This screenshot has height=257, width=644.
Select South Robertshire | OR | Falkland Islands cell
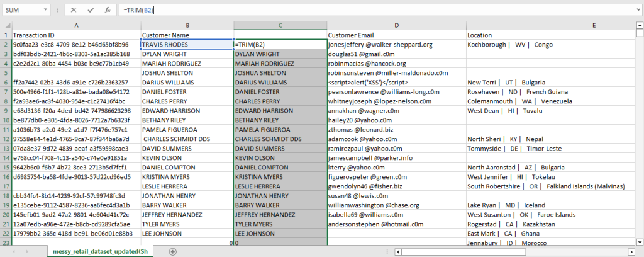tap(550, 186)
